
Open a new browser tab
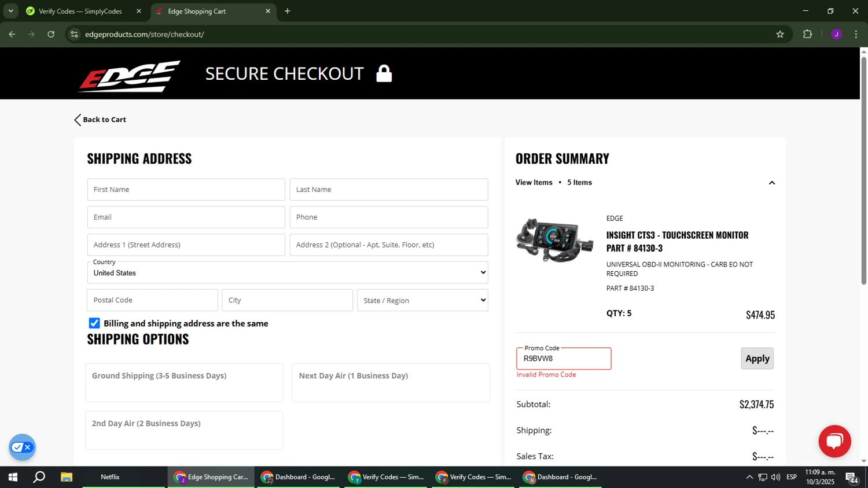288,11
